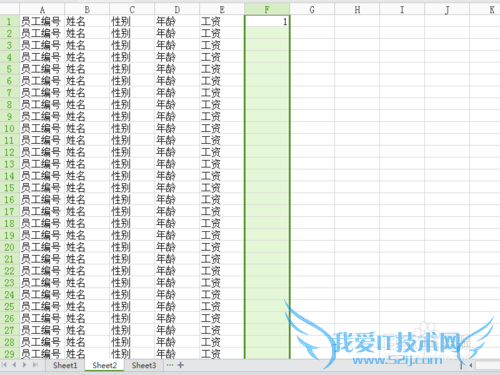500x375 pixels.
Task: Click 员工编号 in row 17
Action: click(x=41, y=211)
